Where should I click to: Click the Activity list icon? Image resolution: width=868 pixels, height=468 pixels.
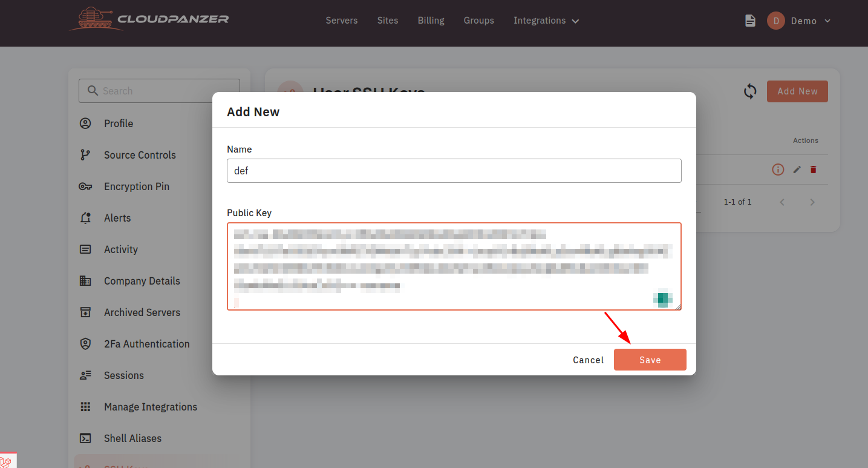85,249
